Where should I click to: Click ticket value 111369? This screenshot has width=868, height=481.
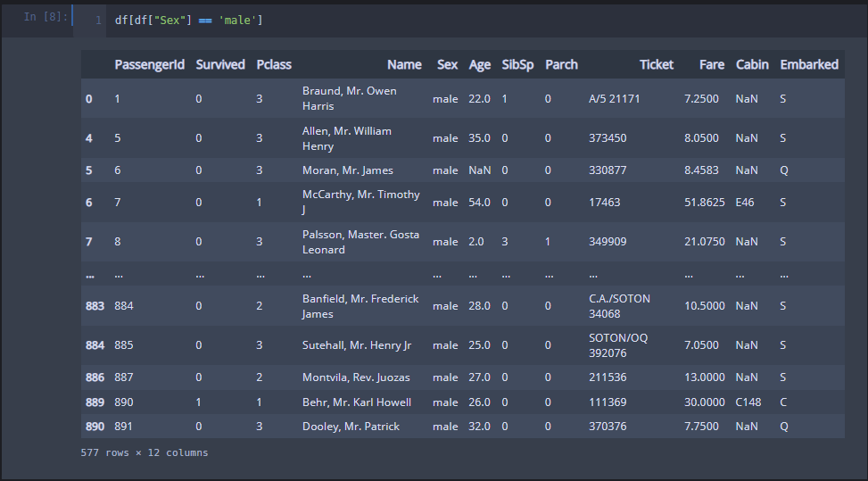click(608, 402)
